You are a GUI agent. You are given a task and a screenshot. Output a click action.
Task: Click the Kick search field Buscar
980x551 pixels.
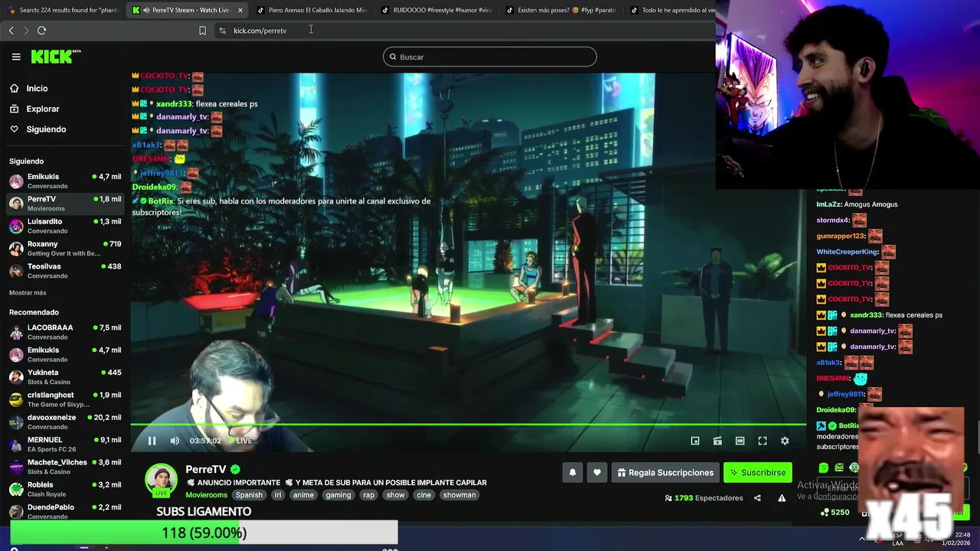pos(490,57)
